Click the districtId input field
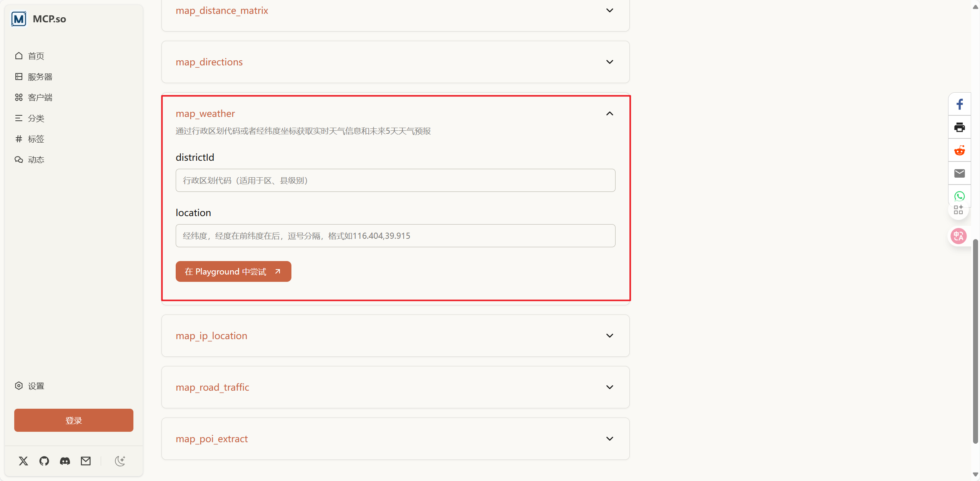 [395, 180]
